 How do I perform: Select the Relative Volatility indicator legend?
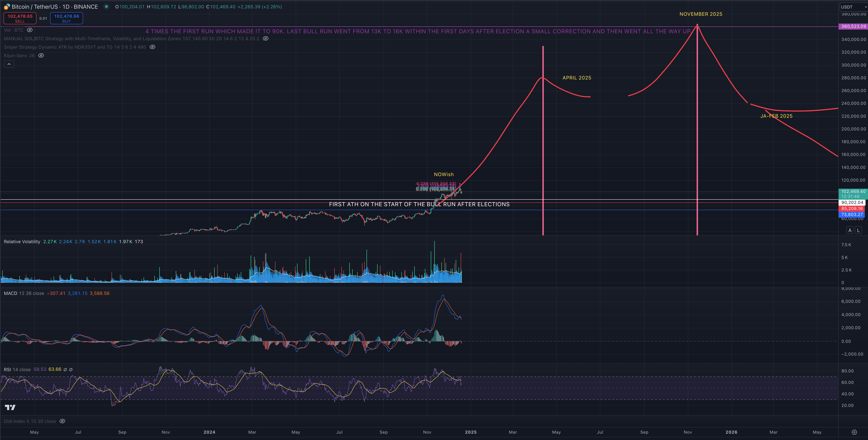[x=22, y=242]
